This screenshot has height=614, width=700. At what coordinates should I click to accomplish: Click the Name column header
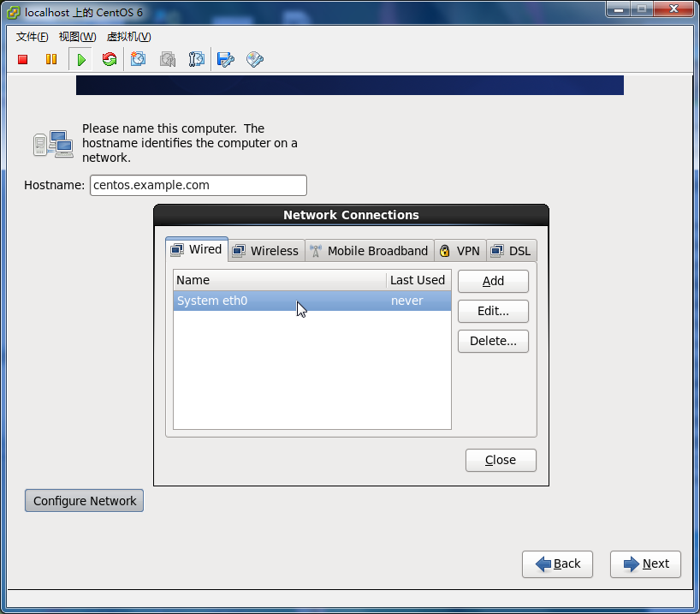(280, 280)
